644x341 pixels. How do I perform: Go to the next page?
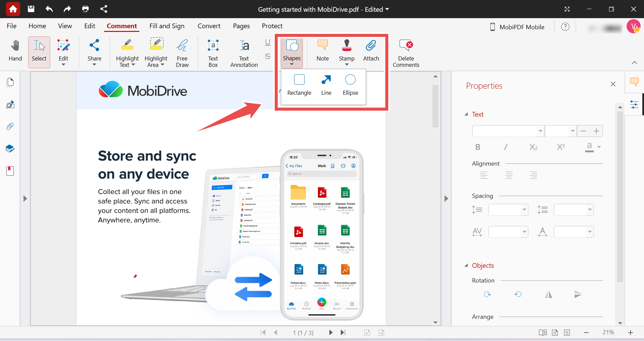click(331, 332)
